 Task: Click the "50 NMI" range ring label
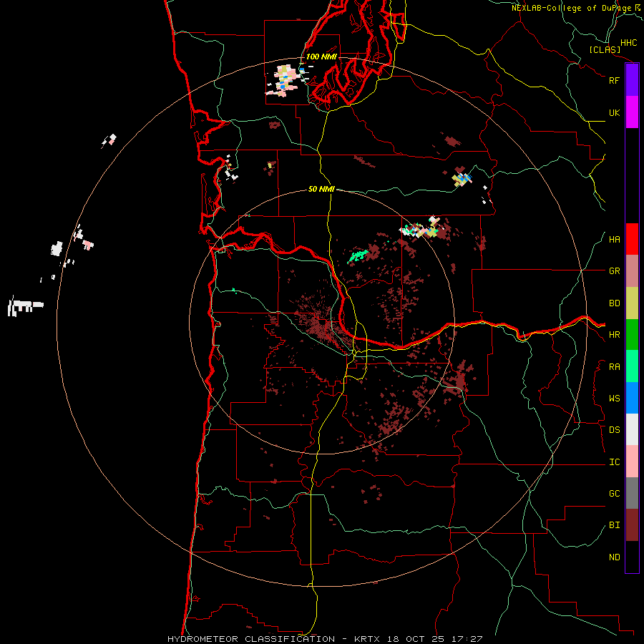click(x=321, y=189)
